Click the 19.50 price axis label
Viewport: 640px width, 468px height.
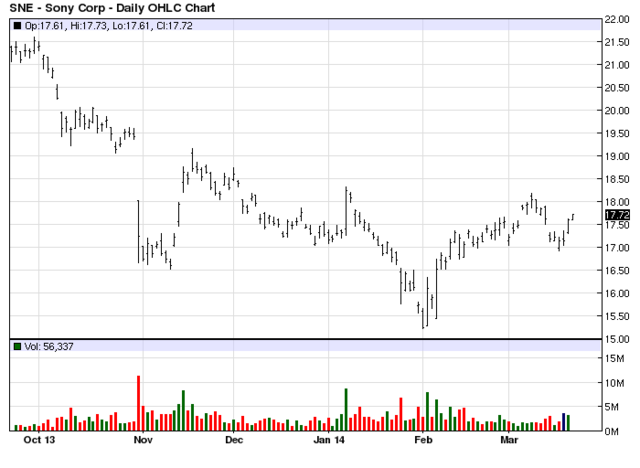[x=617, y=133]
